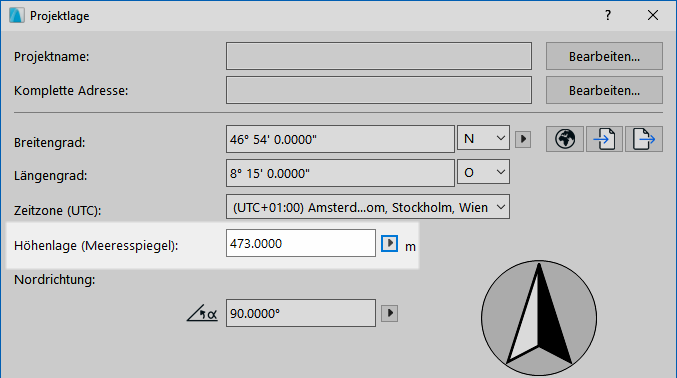Click the Breitengrad latitude input field
Screen dimensions: 677x378
click(340, 139)
